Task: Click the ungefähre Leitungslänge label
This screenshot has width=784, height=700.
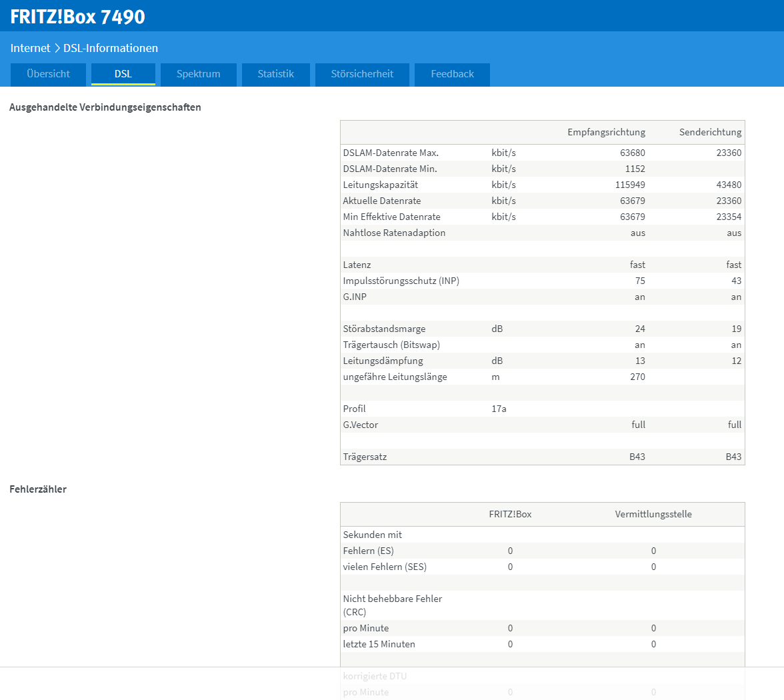Action: (395, 377)
